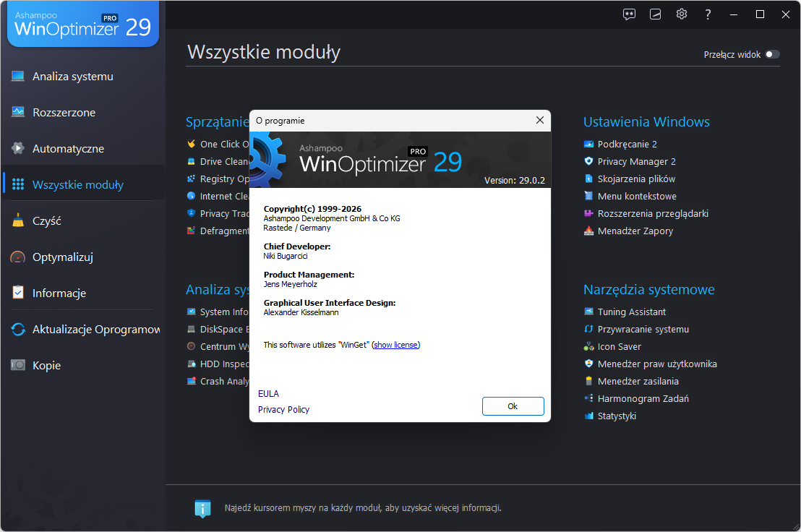Click the Crash Analyzer module icon

click(x=191, y=381)
